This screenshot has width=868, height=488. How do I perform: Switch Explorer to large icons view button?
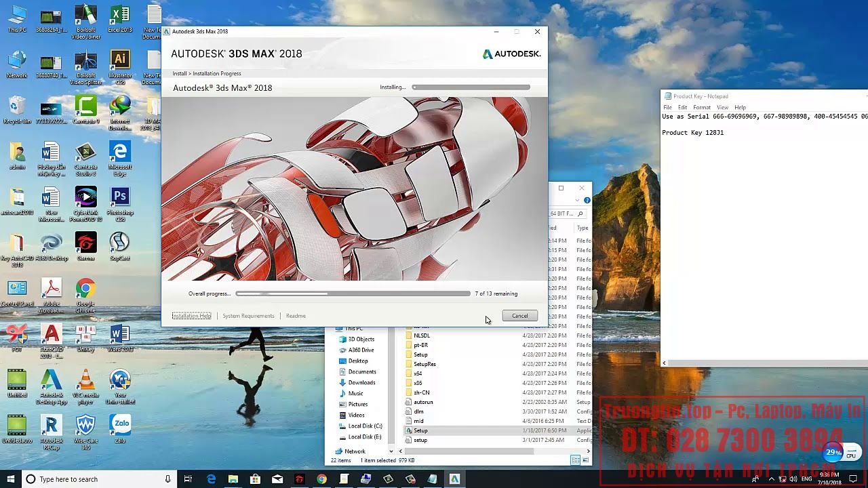(585, 460)
